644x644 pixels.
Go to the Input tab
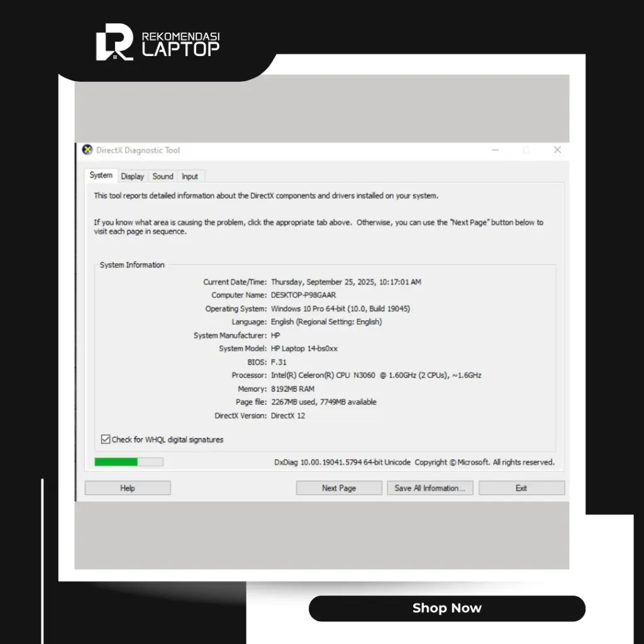(x=190, y=177)
